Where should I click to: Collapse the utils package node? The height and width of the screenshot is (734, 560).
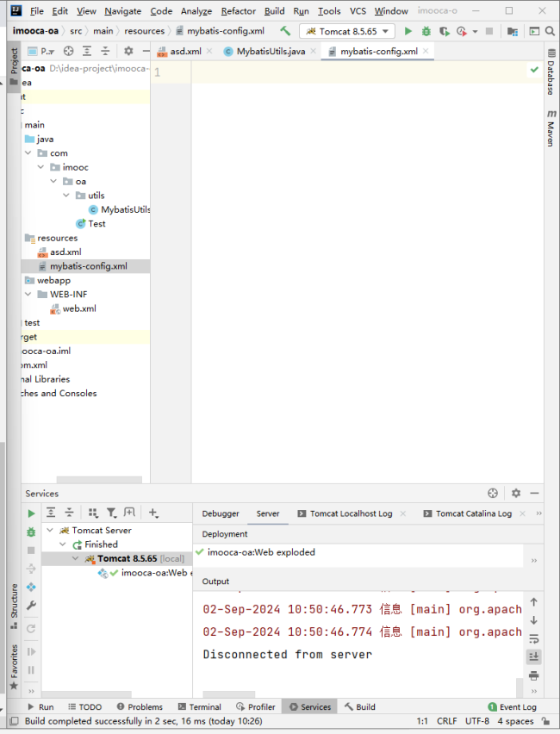66,196
